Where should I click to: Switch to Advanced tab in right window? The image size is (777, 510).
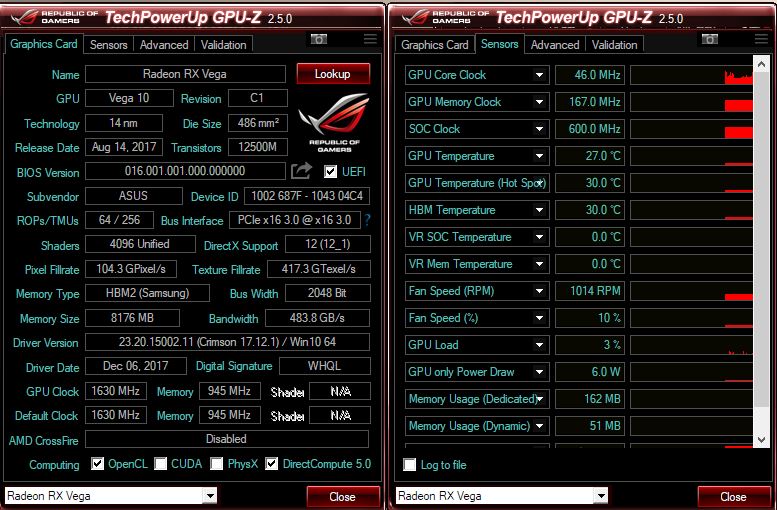(x=555, y=45)
